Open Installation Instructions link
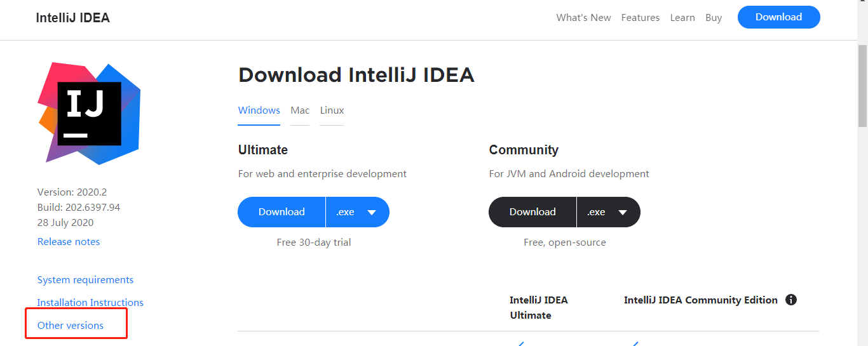 (90, 303)
